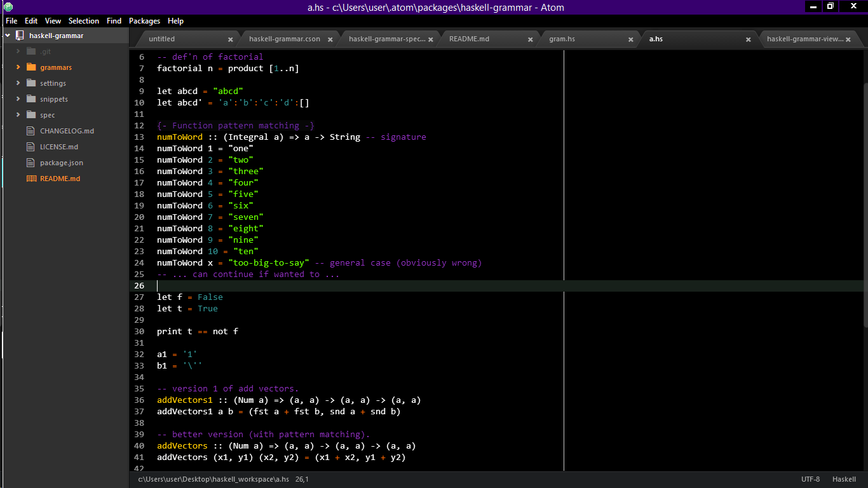868x488 pixels.
Task: Expand the spec folder arrow
Action: (x=18, y=115)
